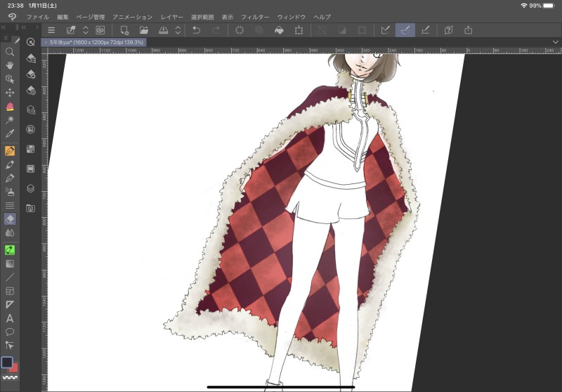Open the hamburger menu button in the command bar
The height and width of the screenshot is (392, 562).
51,30
